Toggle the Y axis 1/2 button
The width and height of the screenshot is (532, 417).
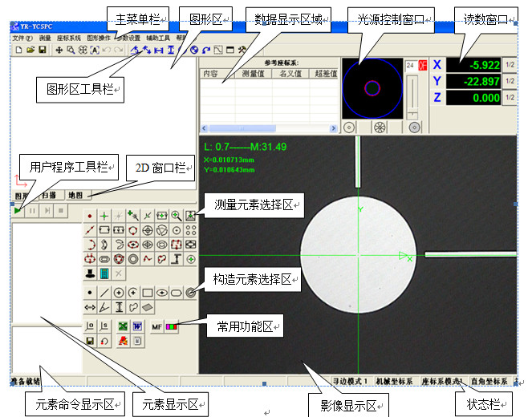click(x=509, y=81)
